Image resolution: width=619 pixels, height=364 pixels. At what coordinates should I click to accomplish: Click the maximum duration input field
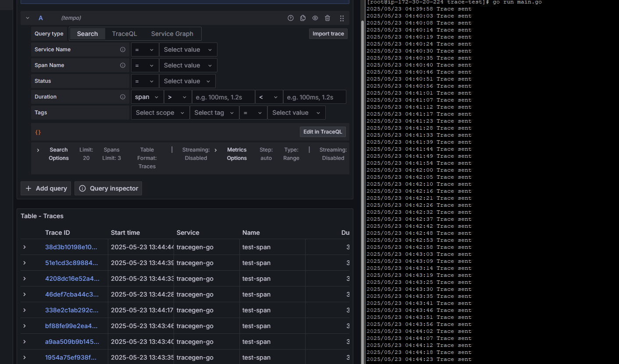click(x=315, y=97)
